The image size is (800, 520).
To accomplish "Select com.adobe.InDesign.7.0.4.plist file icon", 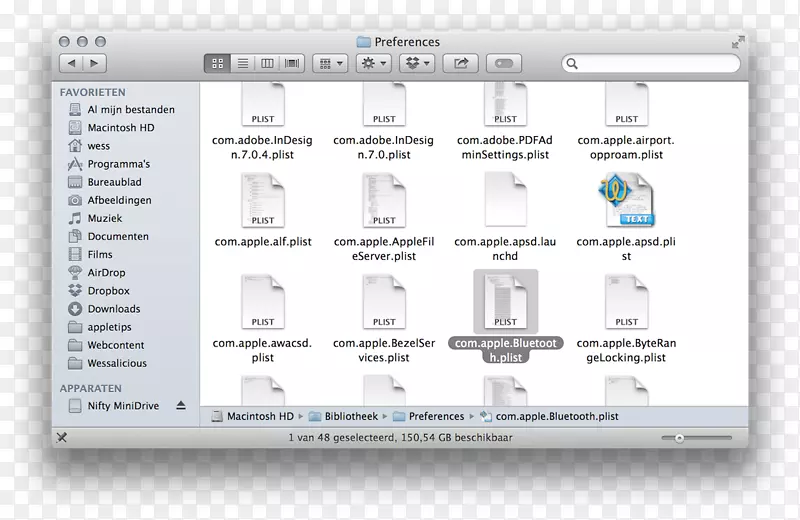I will pyautogui.click(x=263, y=105).
